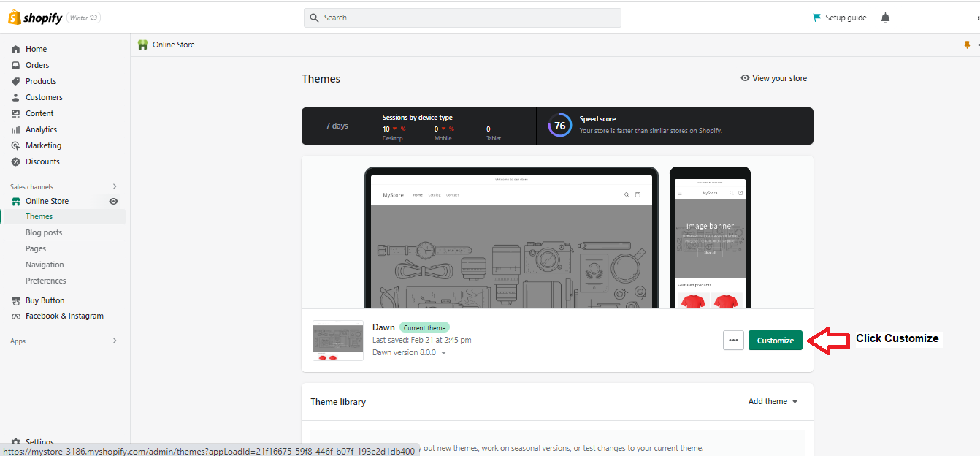Go to Orders in the sidebar
The height and width of the screenshot is (456, 980).
click(37, 65)
